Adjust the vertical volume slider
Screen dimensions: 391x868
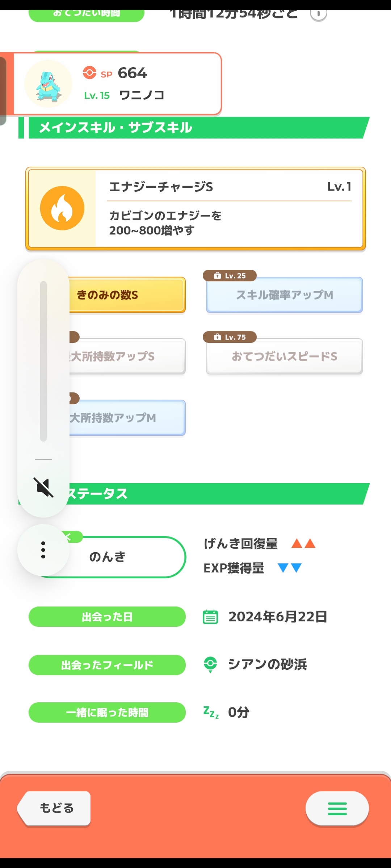point(43,361)
